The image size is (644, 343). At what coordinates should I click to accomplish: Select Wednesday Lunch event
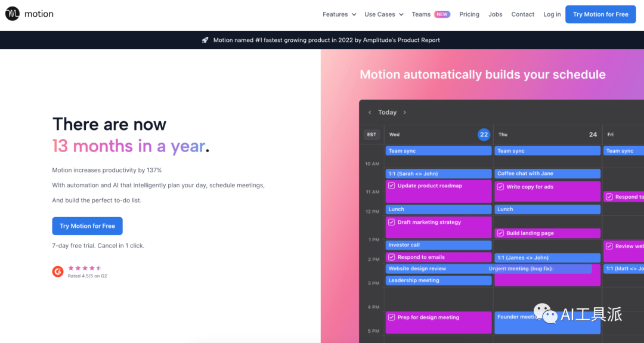(438, 209)
